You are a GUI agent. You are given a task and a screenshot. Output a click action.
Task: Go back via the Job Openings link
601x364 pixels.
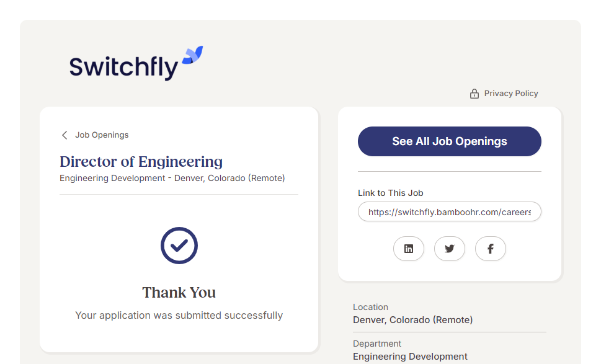coord(102,135)
